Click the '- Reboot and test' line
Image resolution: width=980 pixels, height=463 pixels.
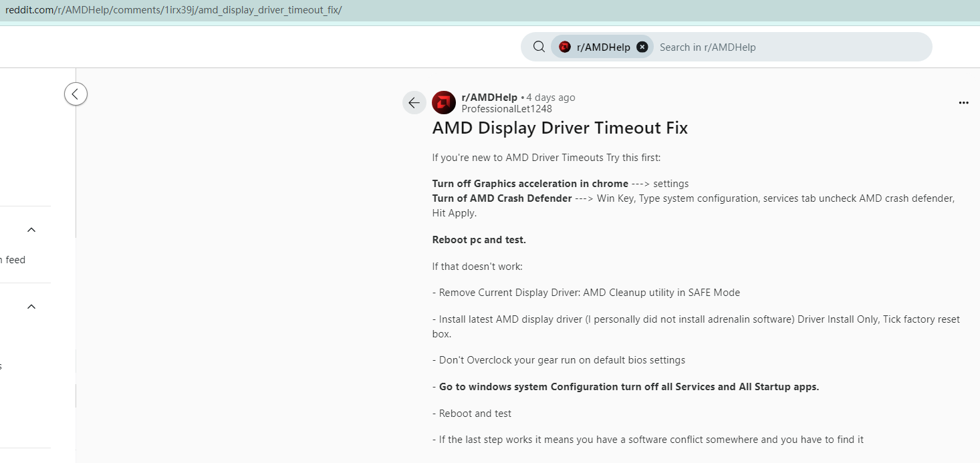point(472,414)
